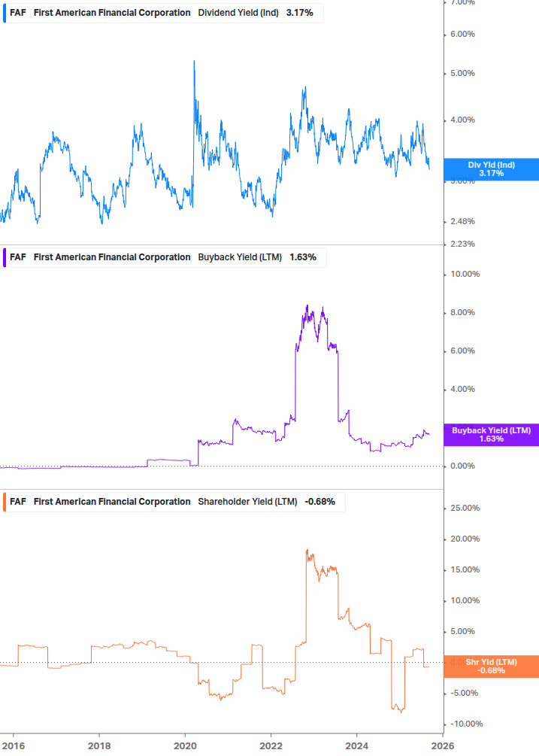Click the 25.00% tick on shareholder yield axis
This screenshot has height=756, width=539.
pos(465,509)
